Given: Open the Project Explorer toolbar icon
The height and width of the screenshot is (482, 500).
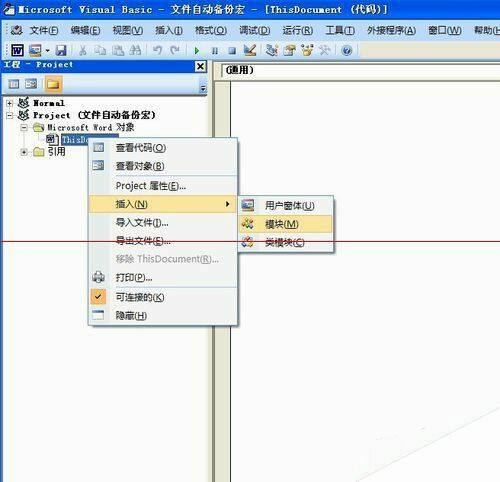Looking at the screenshot, I should click(x=272, y=50).
